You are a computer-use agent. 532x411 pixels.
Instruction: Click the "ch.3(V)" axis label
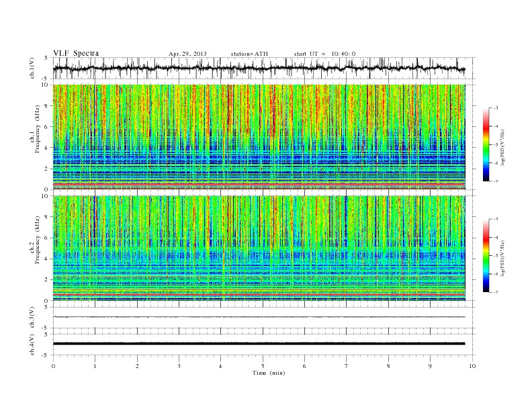tap(32, 318)
